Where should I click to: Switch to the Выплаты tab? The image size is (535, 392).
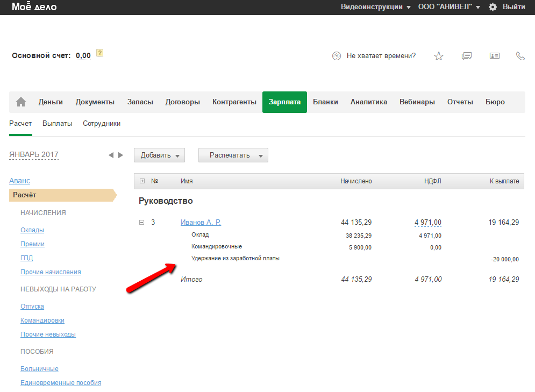click(x=57, y=124)
